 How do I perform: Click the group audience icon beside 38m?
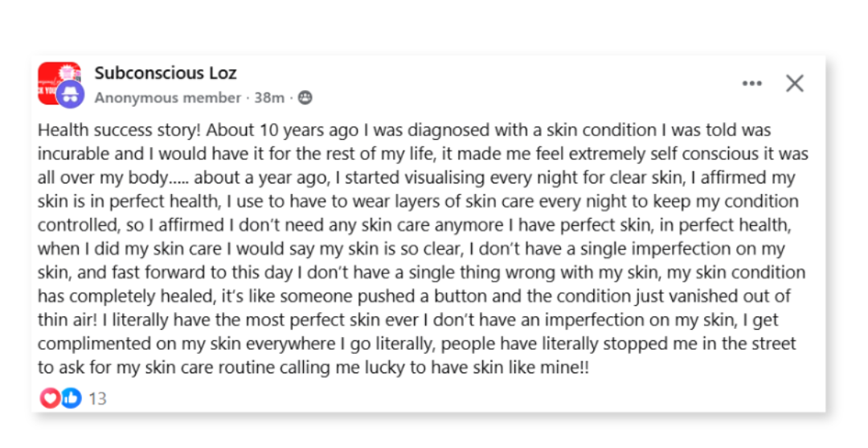click(305, 98)
